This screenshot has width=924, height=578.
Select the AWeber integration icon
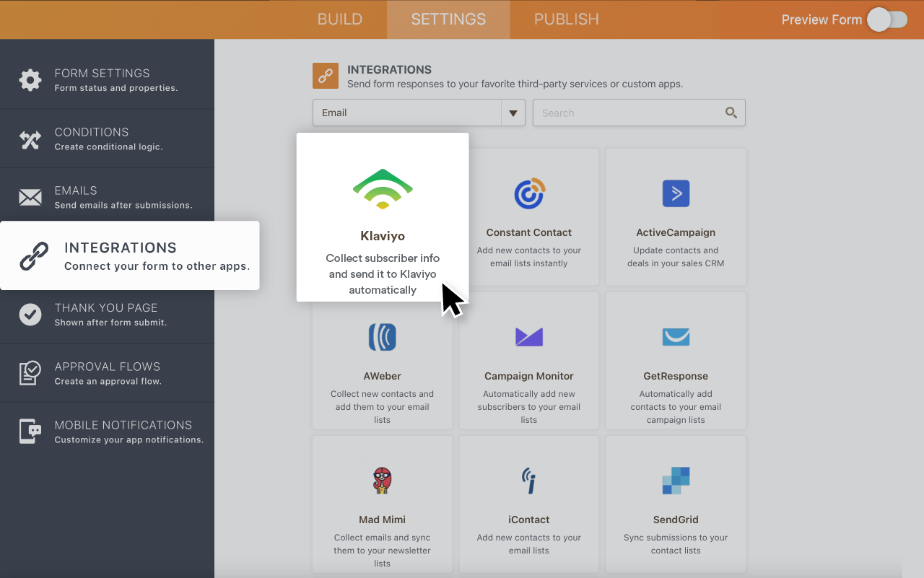383,337
